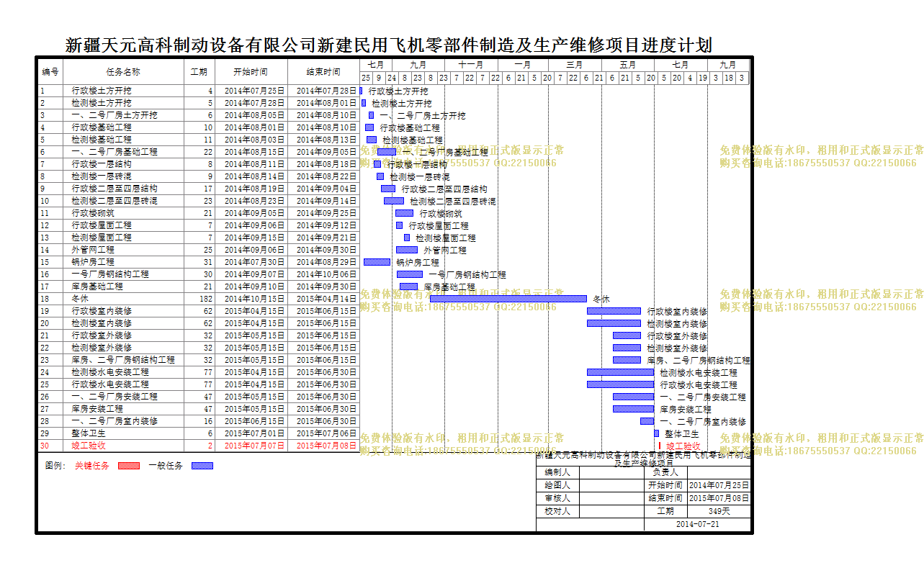Viewport: 924px width, 568px height.
Task: Select 冬休 in the task name column
Action: click(80, 299)
